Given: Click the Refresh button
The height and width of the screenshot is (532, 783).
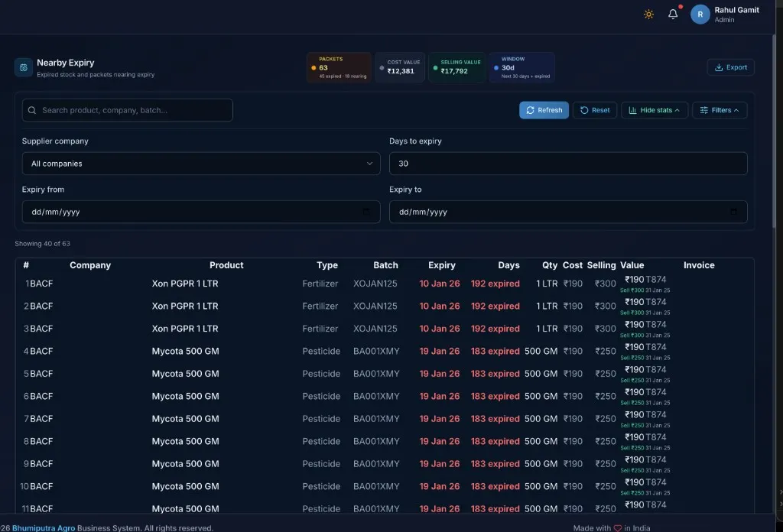Looking at the screenshot, I should pyautogui.click(x=544, y=110).
